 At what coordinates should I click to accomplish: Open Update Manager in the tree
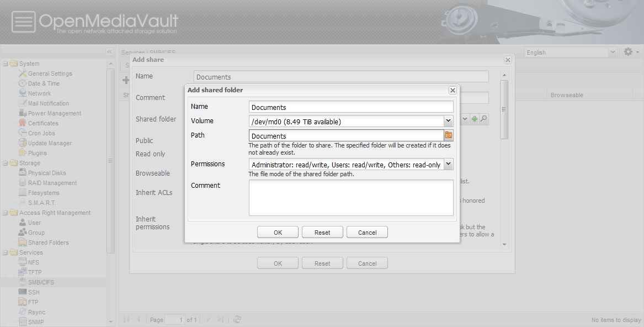click(x=50, y=143)
